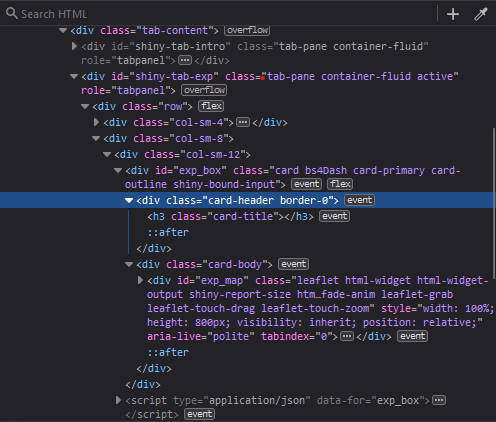Toggle overflow badge on tab-content div
This screenshot has width=496, height=422.
click(x=247, y=30)
